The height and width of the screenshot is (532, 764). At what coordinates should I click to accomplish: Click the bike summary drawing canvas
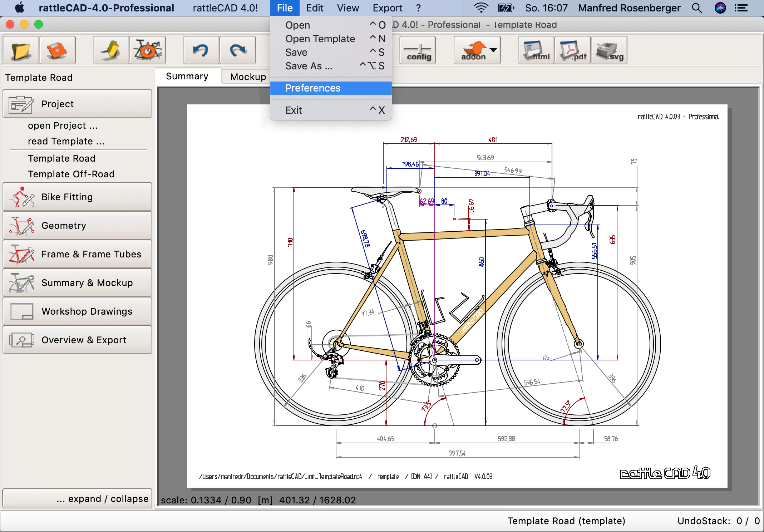point(457,296)
